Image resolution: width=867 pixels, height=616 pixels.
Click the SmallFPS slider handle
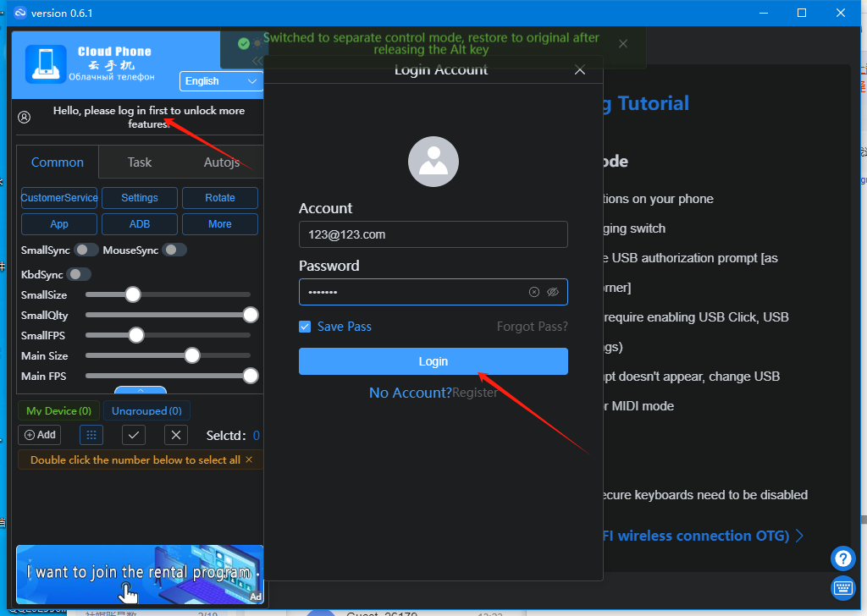coord(136,335)
